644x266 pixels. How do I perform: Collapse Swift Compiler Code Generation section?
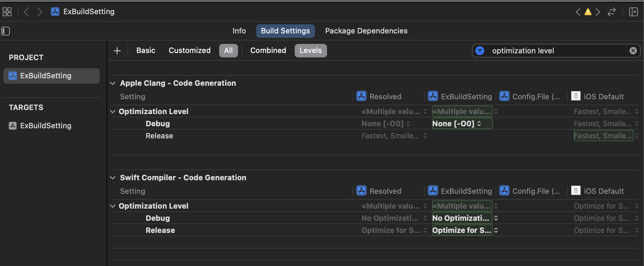113,178
